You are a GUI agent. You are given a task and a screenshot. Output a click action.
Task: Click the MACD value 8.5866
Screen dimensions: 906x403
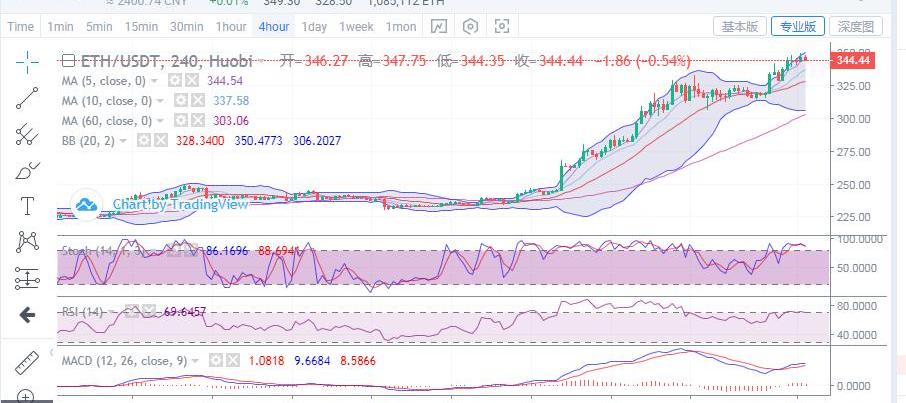[x=358, y=361]
